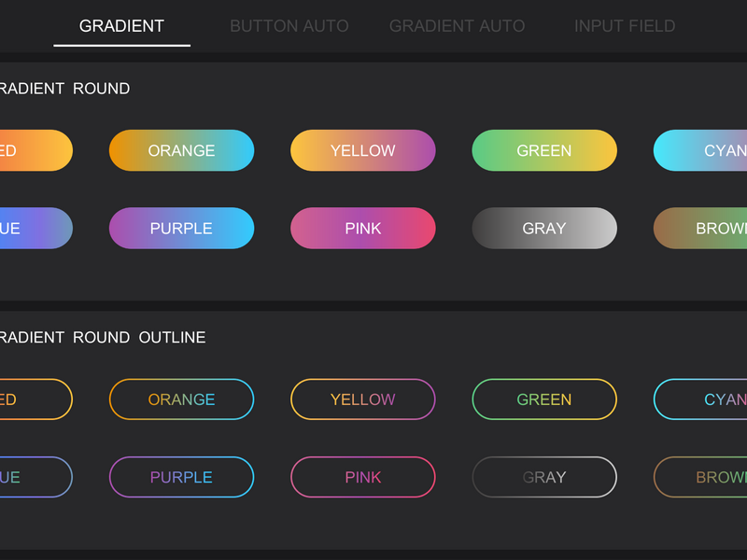Image resolution: width=747 pixels, height=560 pixels.
Task: Click the outlined blue button at row start
Action: [36, 477]
